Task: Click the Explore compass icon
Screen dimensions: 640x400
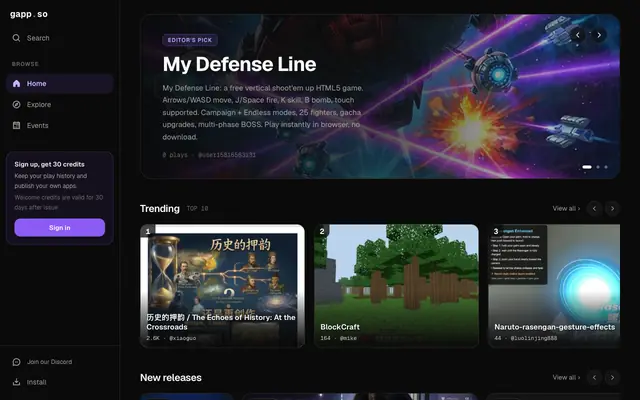Action: (x=16, y=104)
